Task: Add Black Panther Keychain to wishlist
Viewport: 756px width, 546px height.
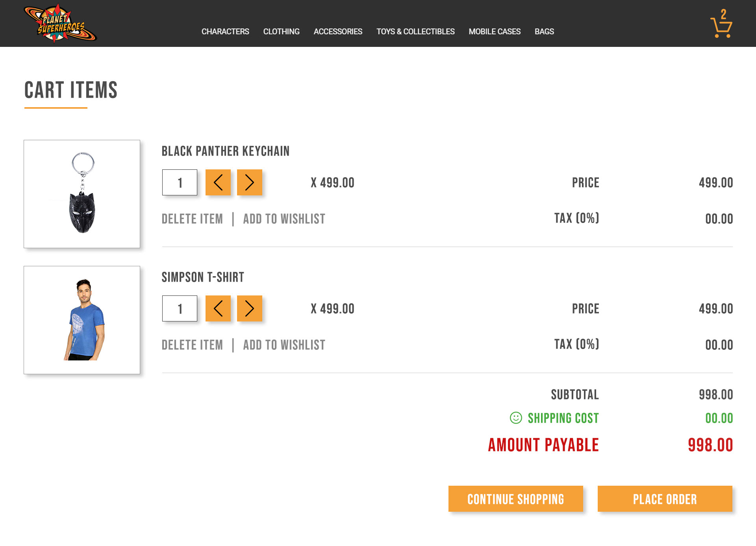Action: click(284, 219)
